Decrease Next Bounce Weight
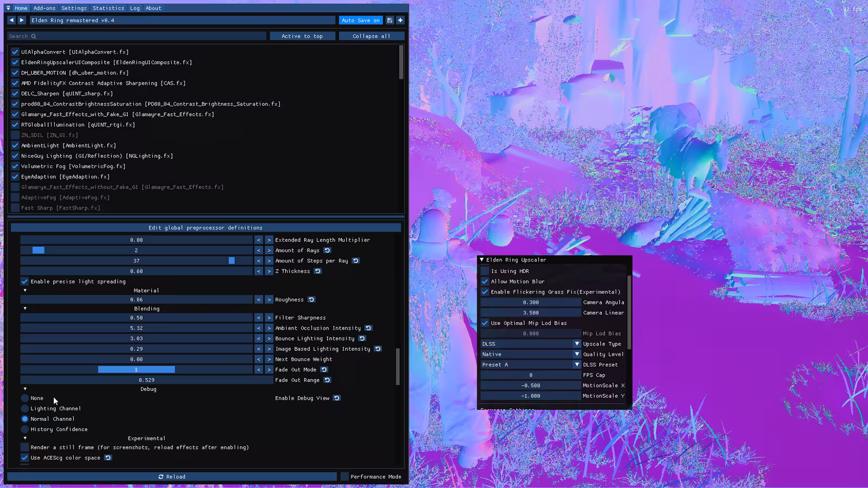This screenshot has height=488, width=868. point(259,359)
